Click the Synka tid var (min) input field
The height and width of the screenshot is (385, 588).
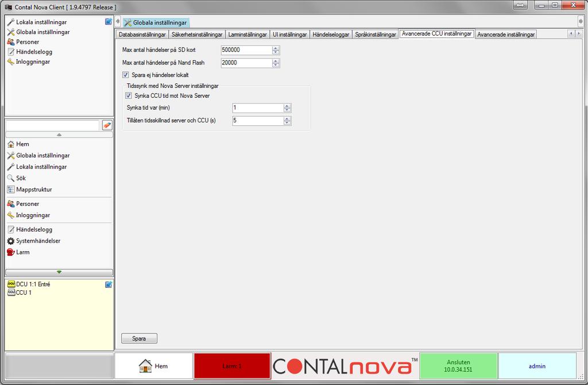click(258, 108)
